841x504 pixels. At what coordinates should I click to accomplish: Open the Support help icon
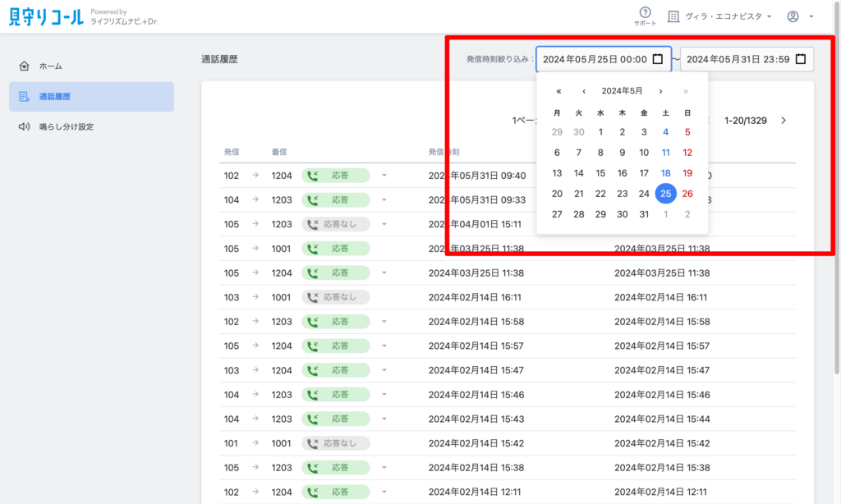click(645, 16)
